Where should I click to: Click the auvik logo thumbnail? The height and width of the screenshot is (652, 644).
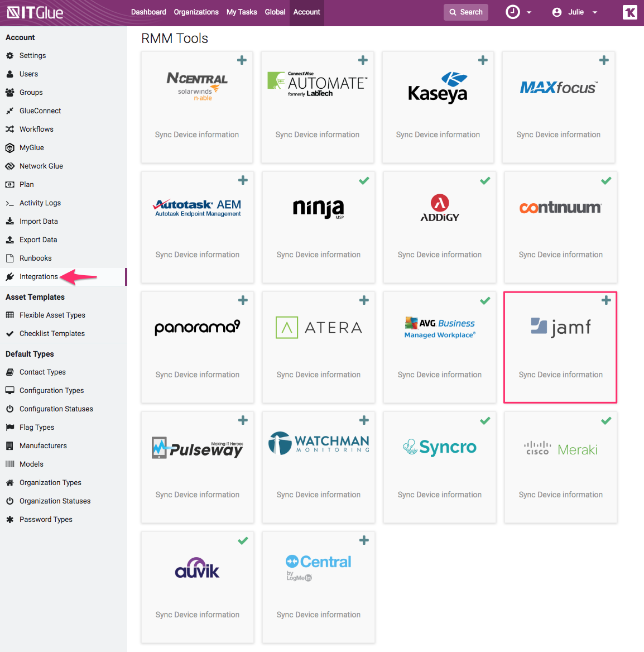point(197,568)
